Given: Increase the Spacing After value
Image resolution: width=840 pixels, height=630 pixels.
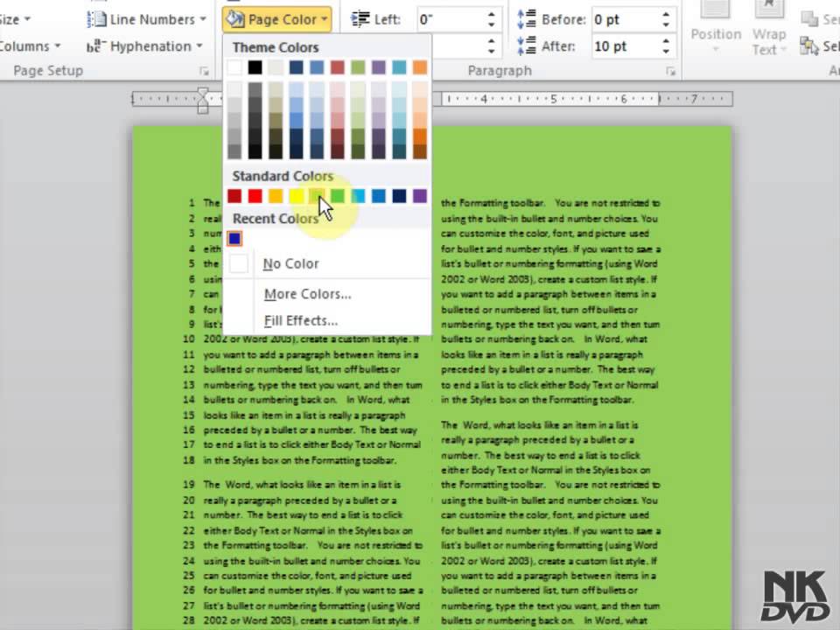Looking at the screenshot, I should (x=666, y=41).
